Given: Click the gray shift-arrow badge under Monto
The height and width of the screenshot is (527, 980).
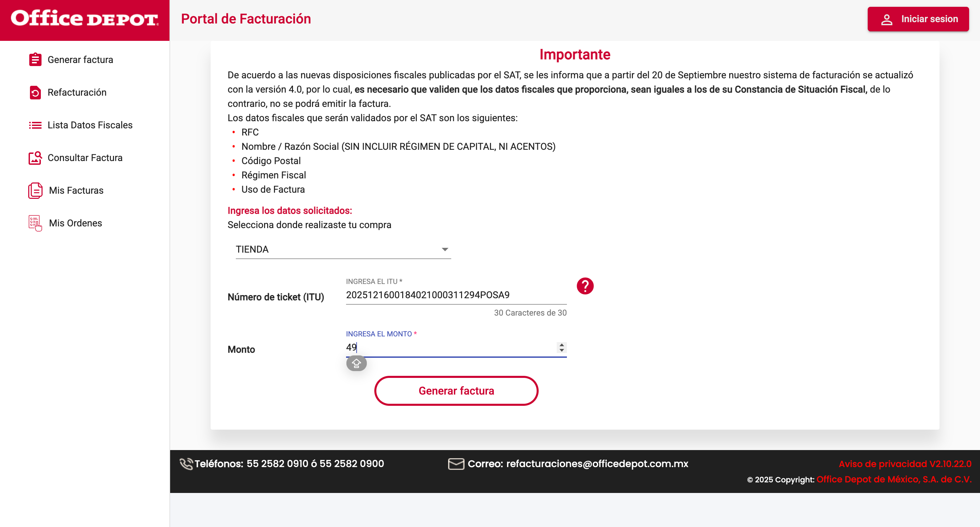Looking at the screenshot, I should pos(357,364).
